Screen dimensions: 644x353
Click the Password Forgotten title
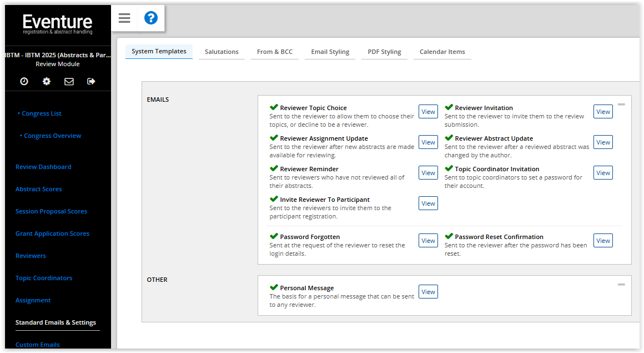pos(310,237)
